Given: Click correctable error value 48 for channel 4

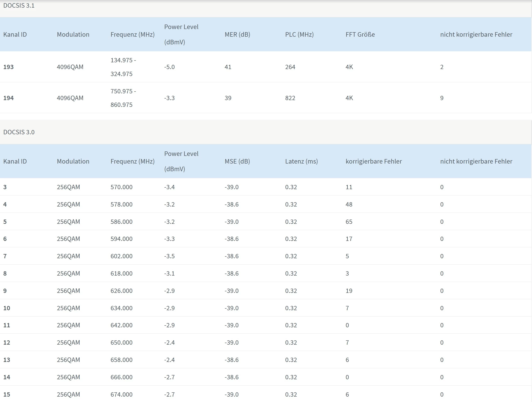Looking at the screenshot, I should point(349,204).
